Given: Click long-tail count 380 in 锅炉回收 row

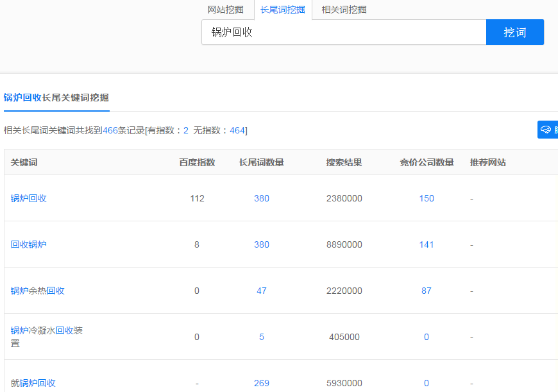Looking at the screenshot, I should click(x=261, y=198).
